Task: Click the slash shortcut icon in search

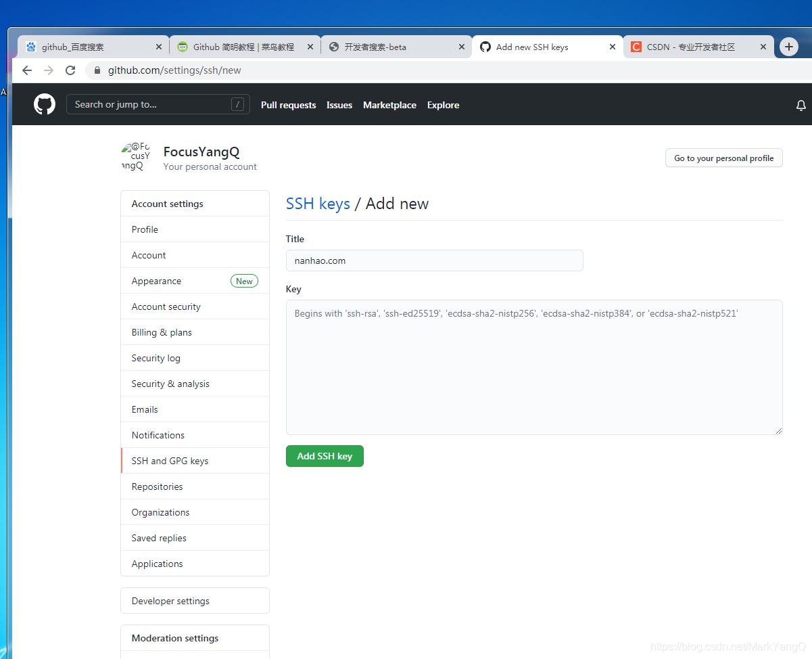Action: tap(237, 104)
